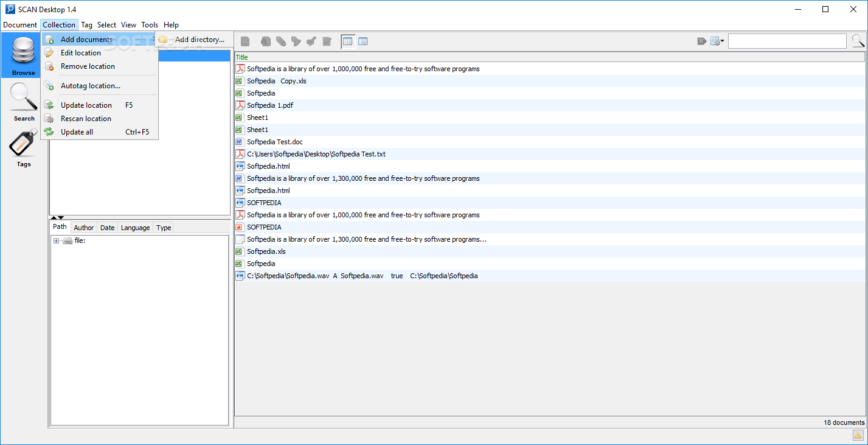Viewport: 868px width, 445px height.
Task: Open the View menu
Action: [128, 25]
